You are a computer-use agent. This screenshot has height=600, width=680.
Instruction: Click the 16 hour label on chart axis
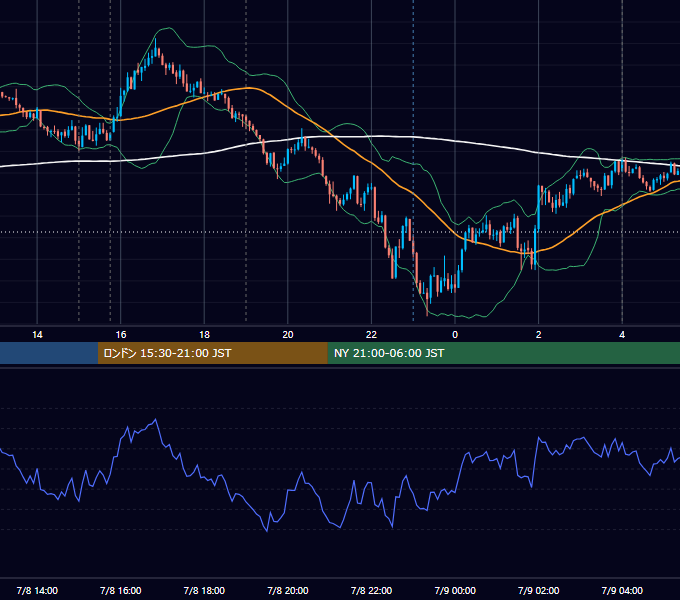121,335
